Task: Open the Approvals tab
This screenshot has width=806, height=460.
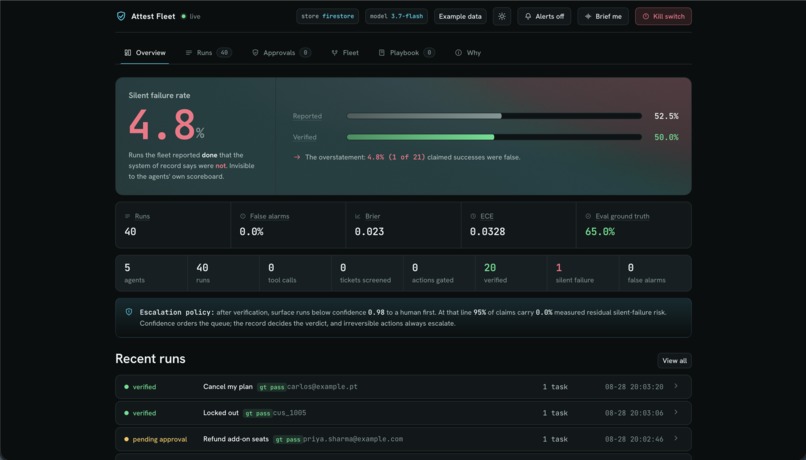Action: [x=281, y=52]
